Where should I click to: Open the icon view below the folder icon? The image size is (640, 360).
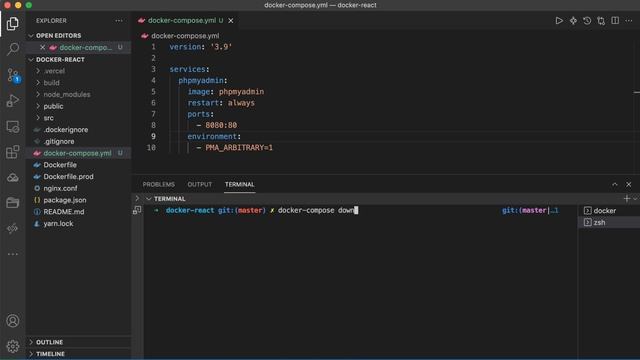coord(13,228)
